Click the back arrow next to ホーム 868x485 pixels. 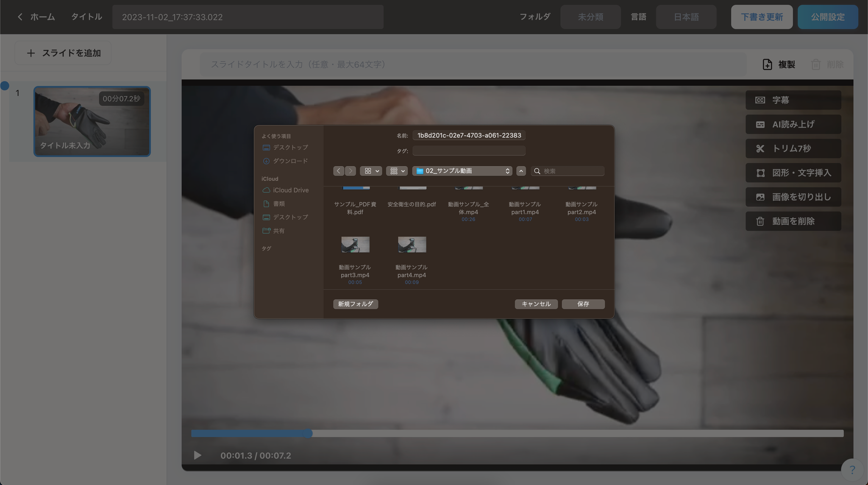click(20, 17)
